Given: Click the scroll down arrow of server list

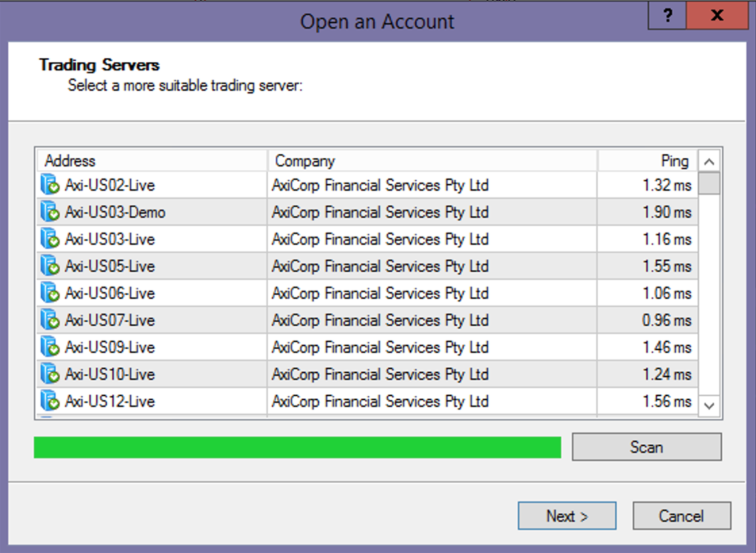Looking at the screenshot, I should click(x=709, y=406).
